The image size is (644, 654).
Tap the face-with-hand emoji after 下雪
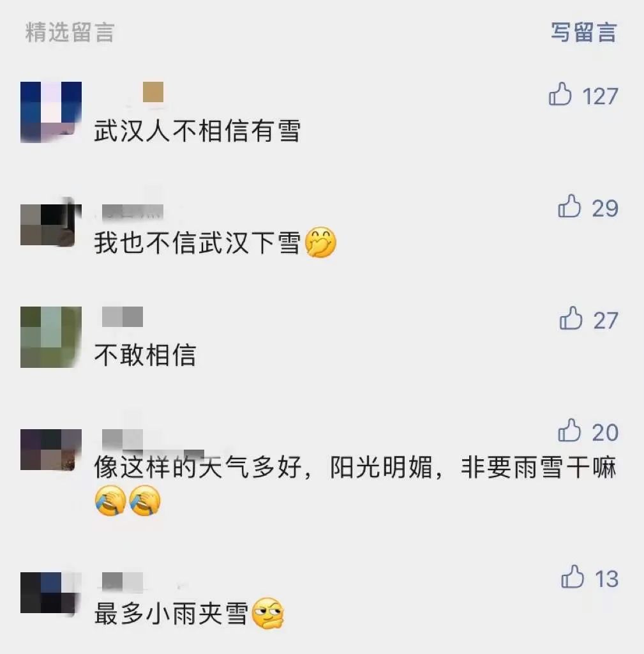[320, 242]
